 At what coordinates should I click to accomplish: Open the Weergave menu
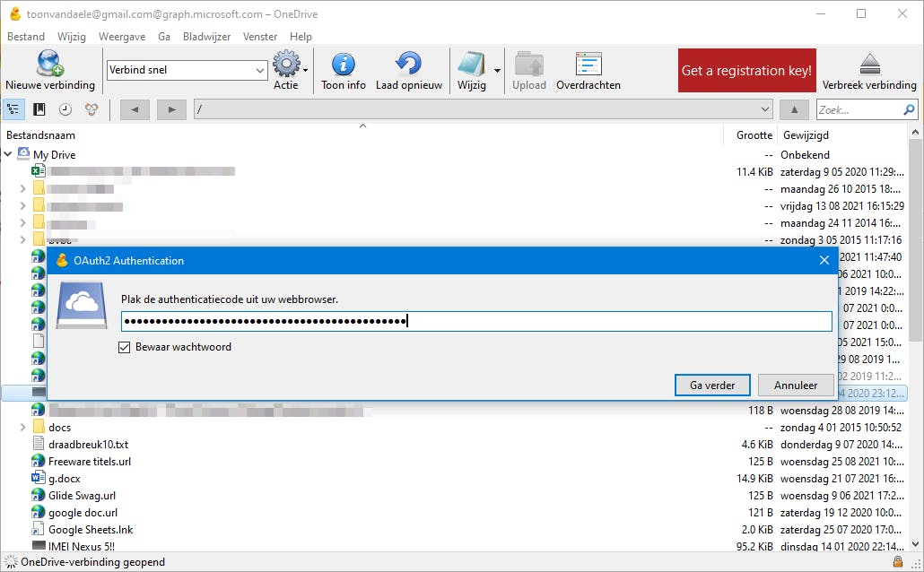(122, 37)
